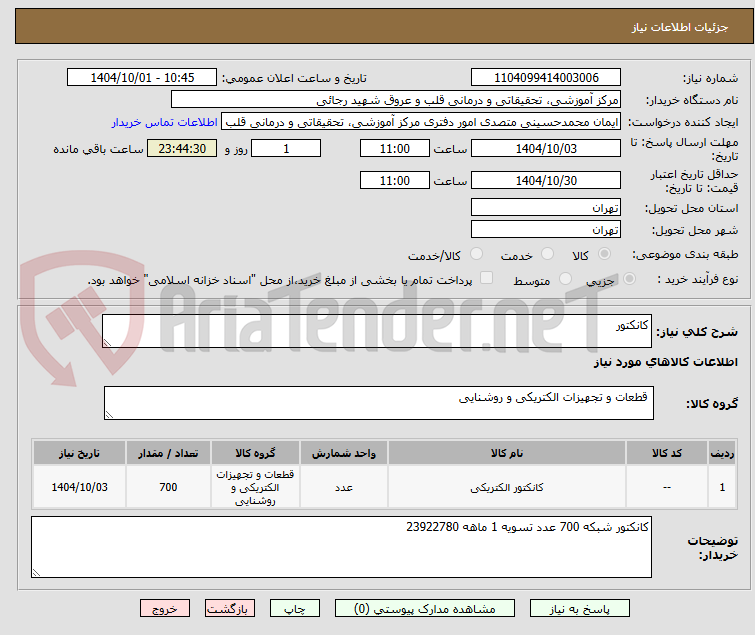The height and width of the screenshot is (635, 755).
Task: Click the response deadline date 1404/10/03 field
Action: [x=546, y=148]
